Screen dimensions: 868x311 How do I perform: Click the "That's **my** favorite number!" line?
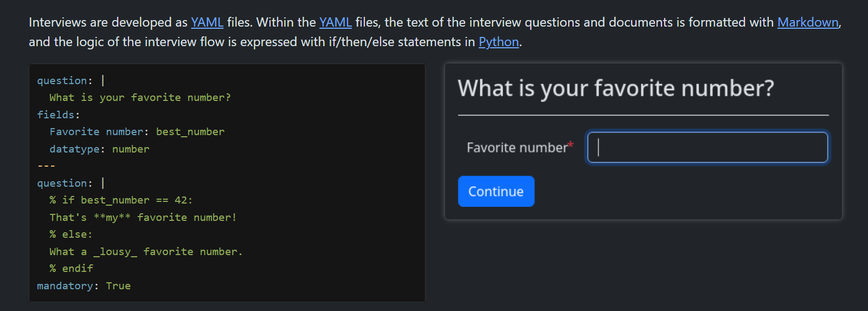(143, 218)
